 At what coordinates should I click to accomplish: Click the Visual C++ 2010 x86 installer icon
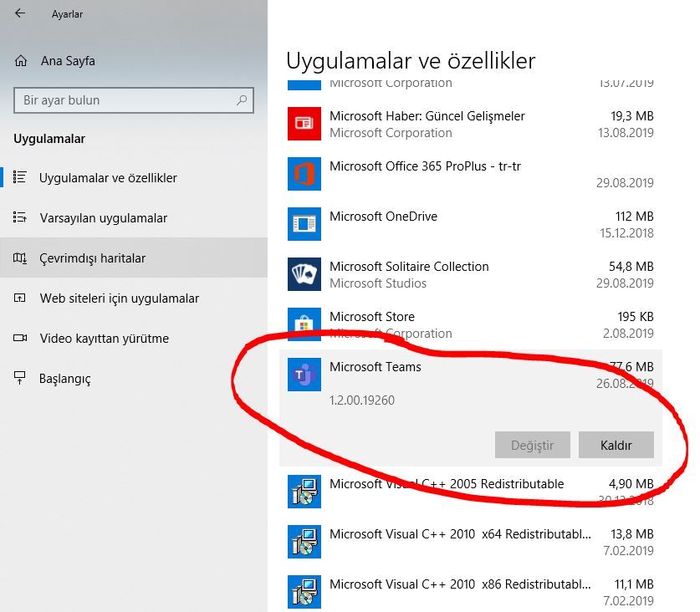pos(304,591)
